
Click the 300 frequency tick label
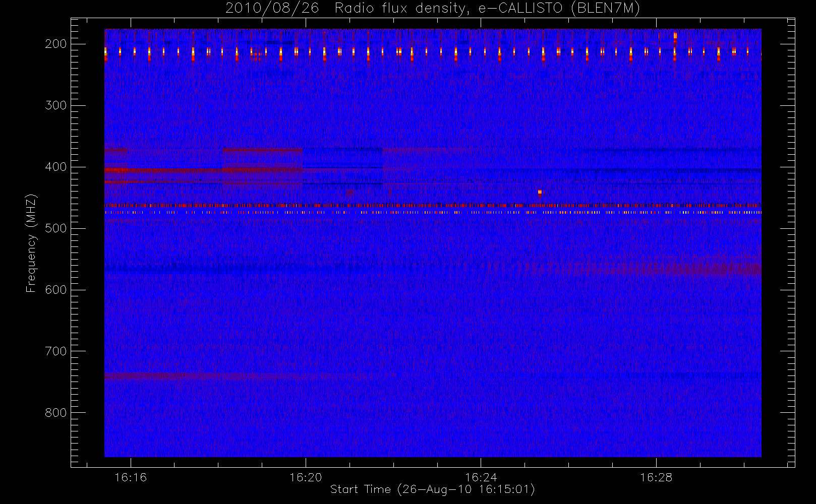pyautogui.click(x=56, y=105)
